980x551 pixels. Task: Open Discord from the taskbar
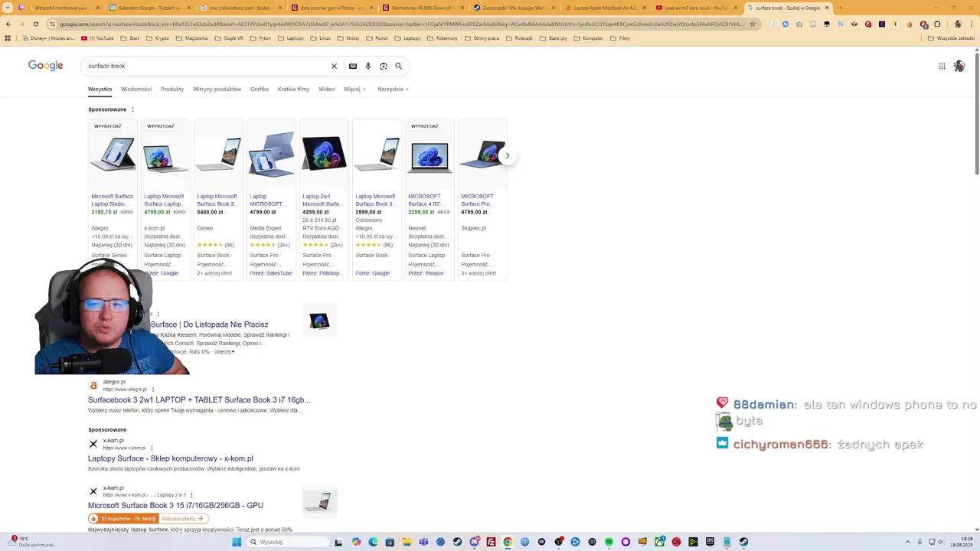(474, 542)
